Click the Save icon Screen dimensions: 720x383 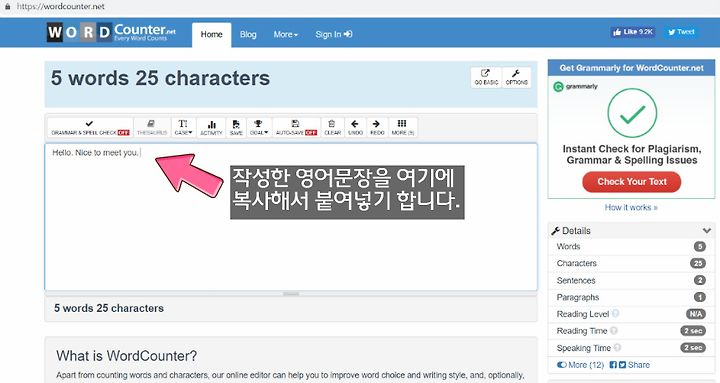point(236,128)
